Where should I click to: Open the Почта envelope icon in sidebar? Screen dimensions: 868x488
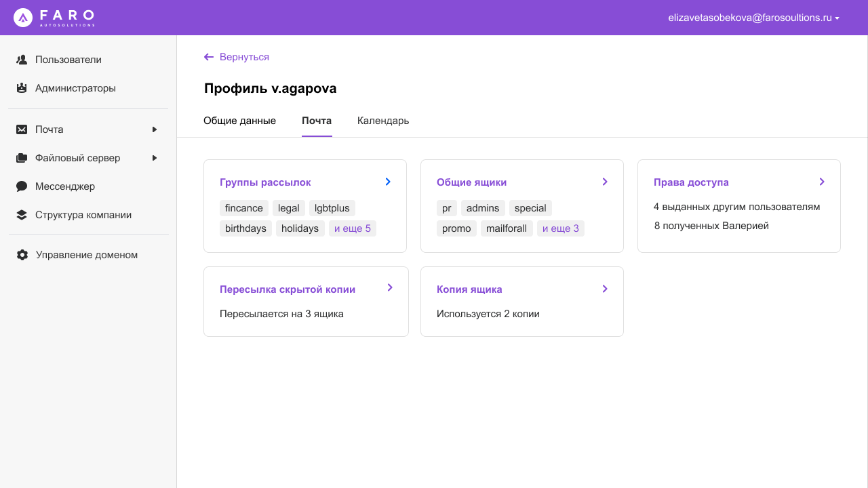pos(20,129)
